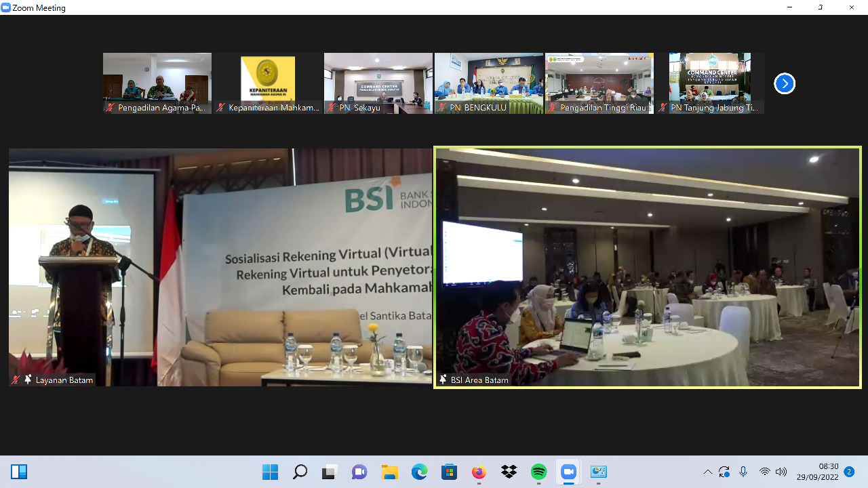Image resolution: width=868 pixels, height=488 pixels.
Task: Open the Windows Start menu
Action: click(x=270, y=472)
